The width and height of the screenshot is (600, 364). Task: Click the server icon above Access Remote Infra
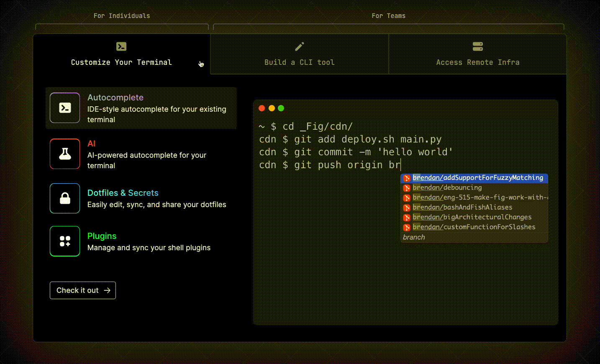478,46
